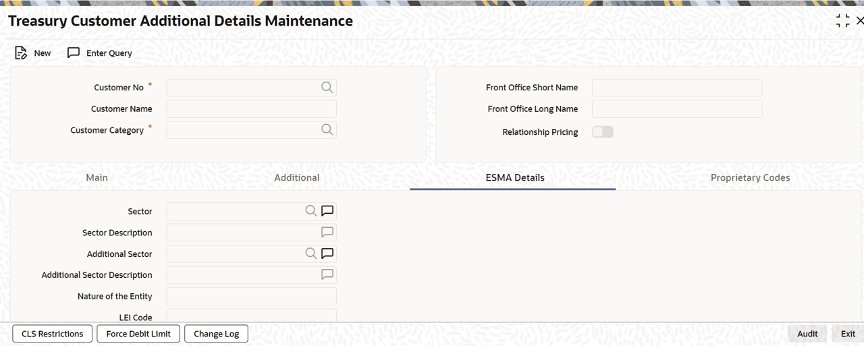Focus the Nature of the Entity field
This screenshot has width=868, height=356.
(252, 296)
